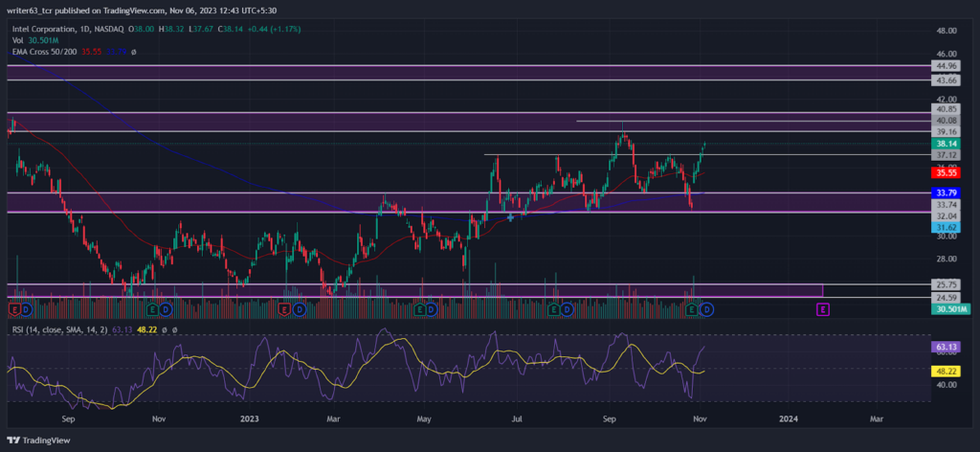Click the red 35.55 EMA axis label
Viewport: 980px width, 452px height.
pos(944,172)
